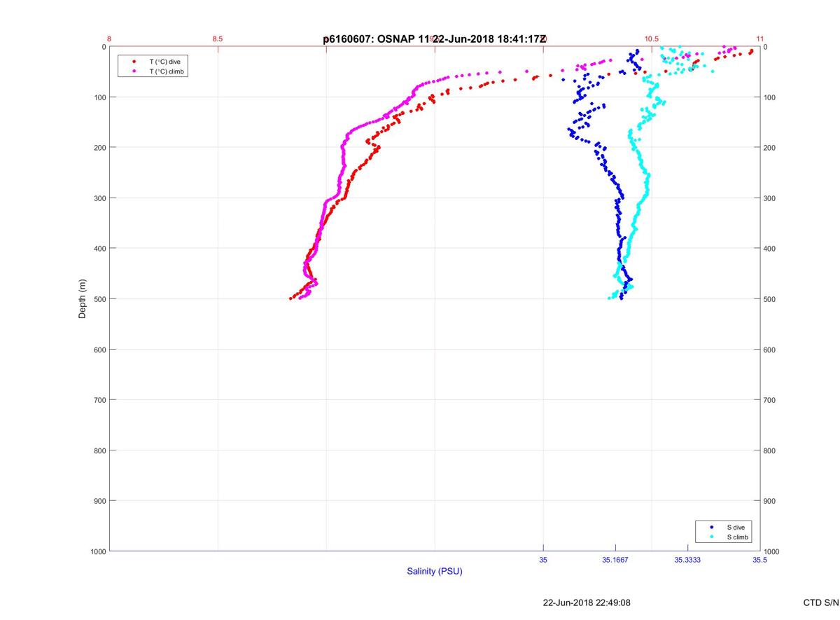
Task: Click the 'Depth (m)' y-axis label
Action: click(x=83, y=298)
